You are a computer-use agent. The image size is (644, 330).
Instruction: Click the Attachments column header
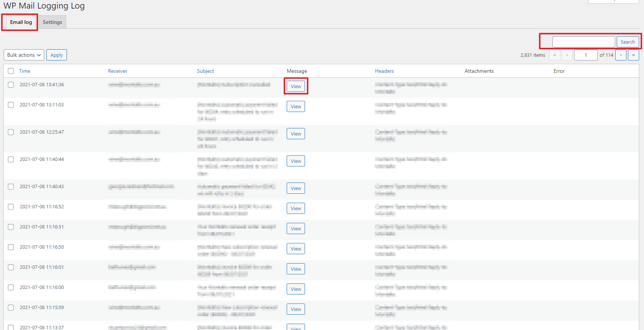pos(479,71)
